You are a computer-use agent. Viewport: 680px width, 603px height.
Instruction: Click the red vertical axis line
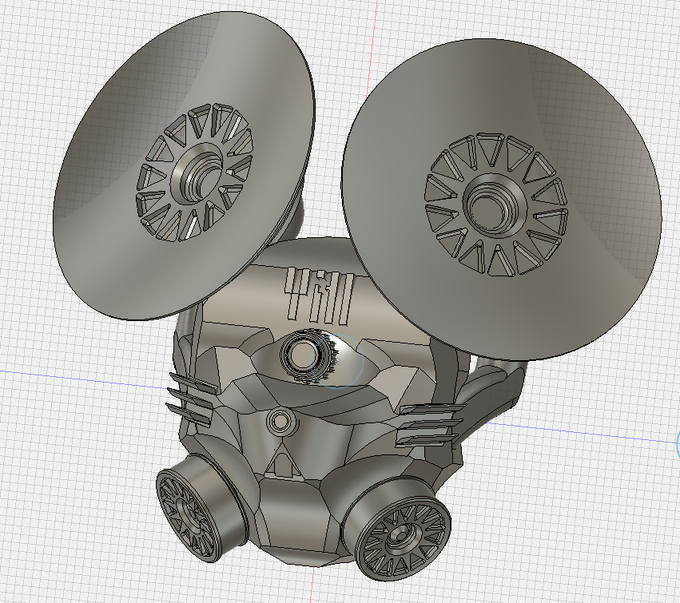[372, 35]
